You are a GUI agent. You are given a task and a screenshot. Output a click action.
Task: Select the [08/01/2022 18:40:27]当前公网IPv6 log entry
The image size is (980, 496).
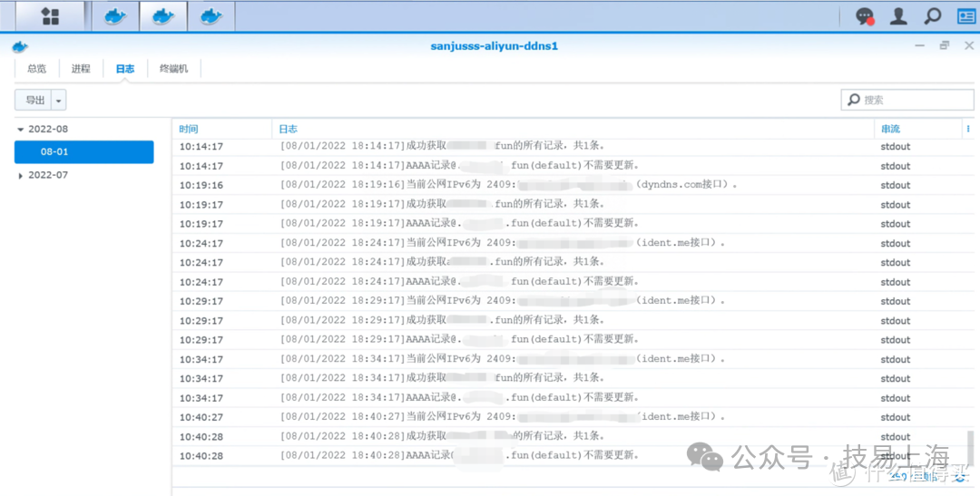[x=503, y=417]
